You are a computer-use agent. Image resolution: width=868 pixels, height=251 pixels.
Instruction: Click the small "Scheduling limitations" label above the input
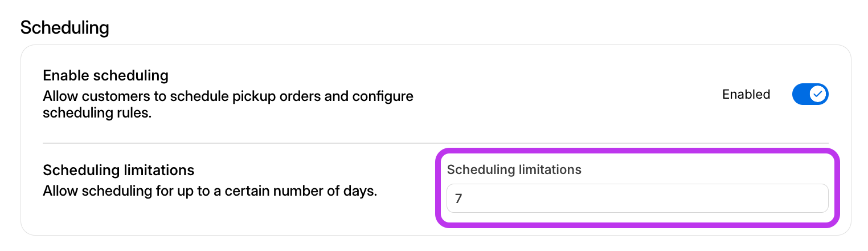point(514,169)
